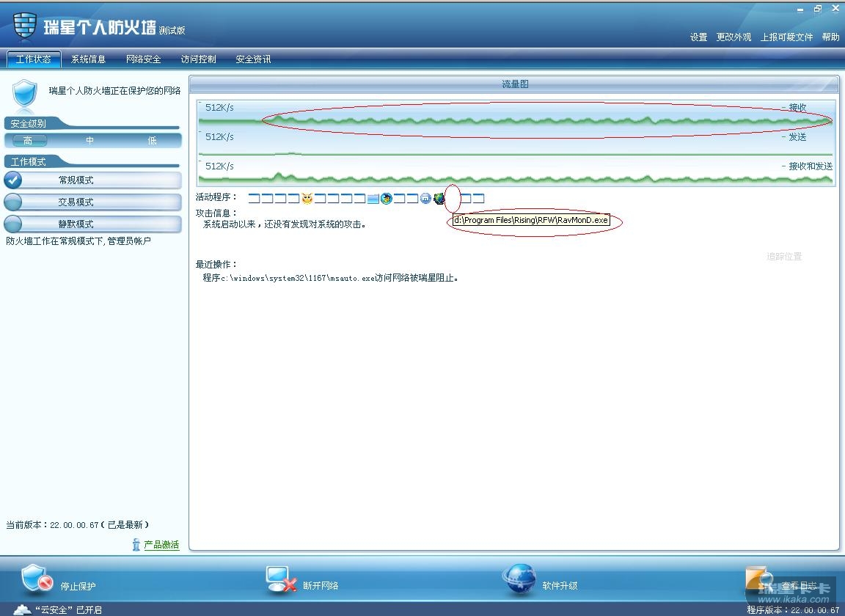Click the last active program icon in row
The width and height of the screenshot is (845, 616).
click(x=478, y=198)
